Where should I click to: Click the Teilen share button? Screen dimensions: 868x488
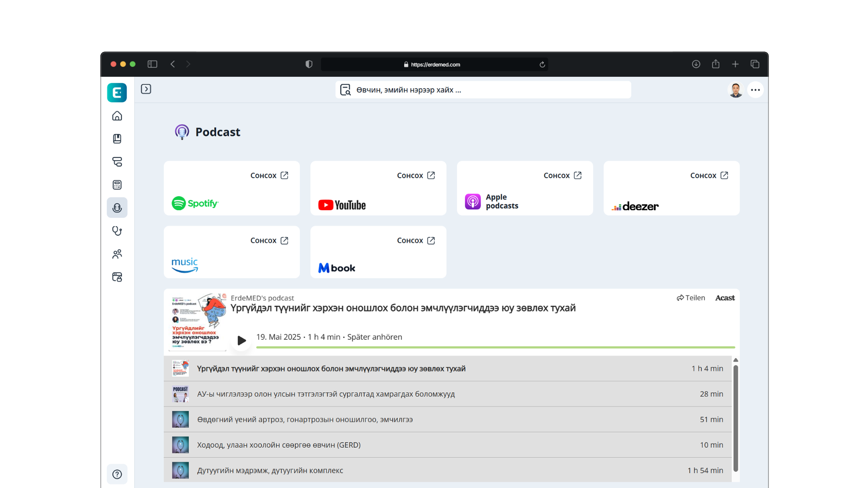pos(691,298)
